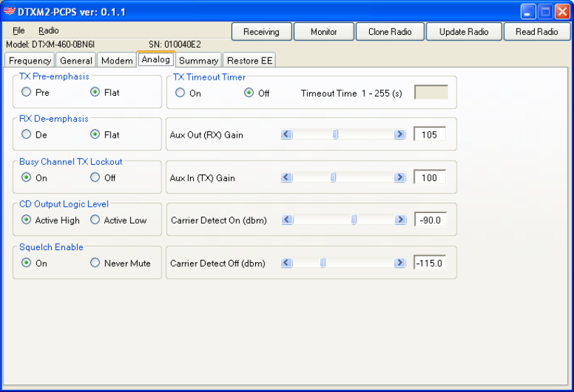Click the Aux In (TX) Gain slider thumb
574x392 pixels.
(333, 177)
